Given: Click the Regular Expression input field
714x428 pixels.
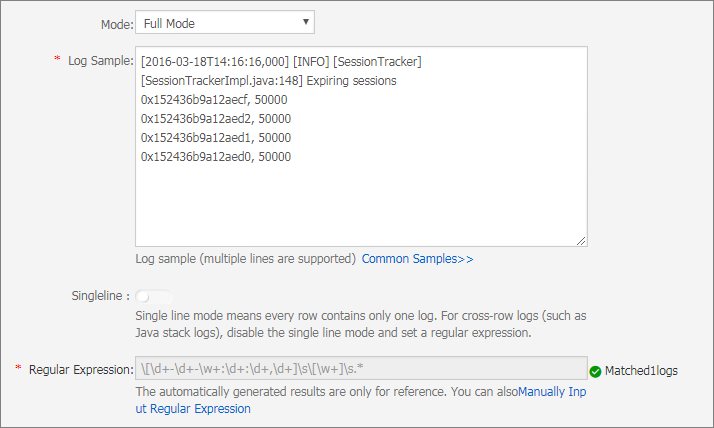Looking at the screenshot, I should tap(361, 368).
